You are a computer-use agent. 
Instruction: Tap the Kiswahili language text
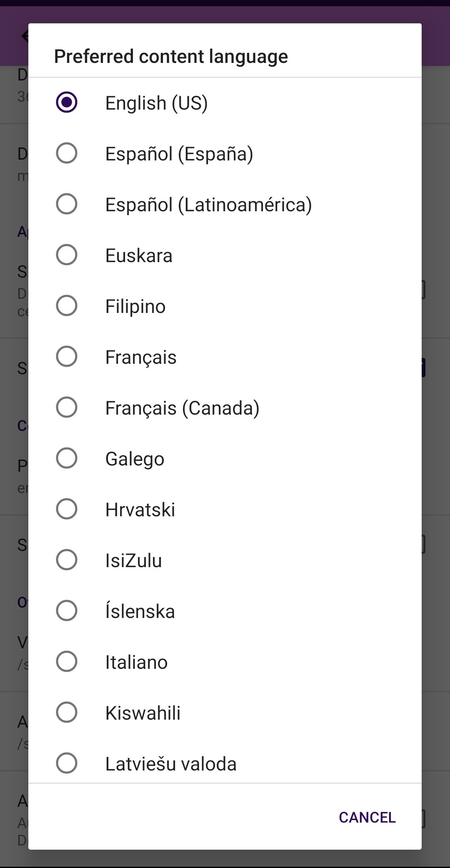pyautogui.click(x=143, y=713)
